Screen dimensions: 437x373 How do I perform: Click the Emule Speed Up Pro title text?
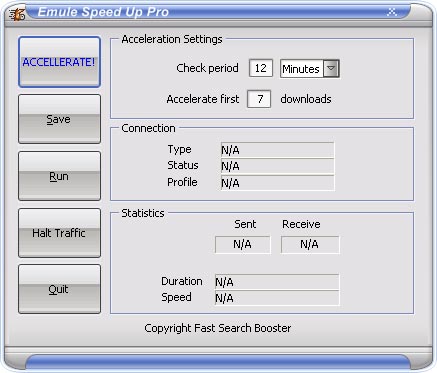pyautogui.click(x=103, y=12)
